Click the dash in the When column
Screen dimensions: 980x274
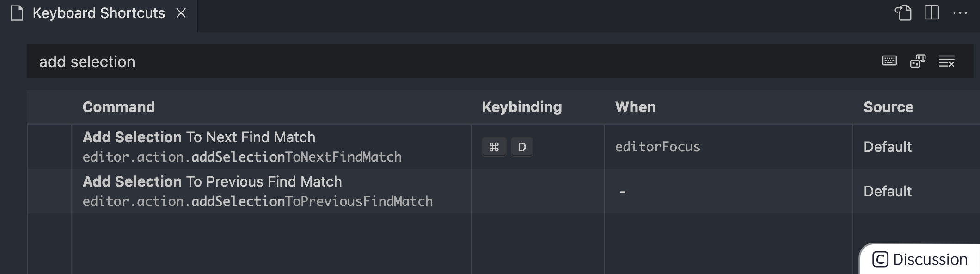tap(623, 191)
